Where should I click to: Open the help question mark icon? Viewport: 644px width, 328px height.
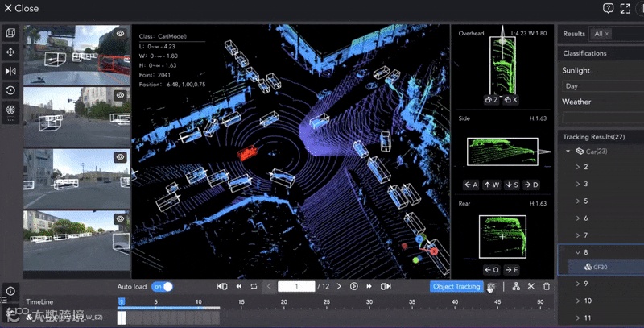[608, 8]
